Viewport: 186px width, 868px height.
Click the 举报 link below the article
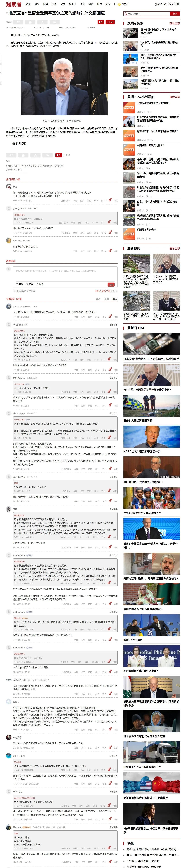point(68,155)
